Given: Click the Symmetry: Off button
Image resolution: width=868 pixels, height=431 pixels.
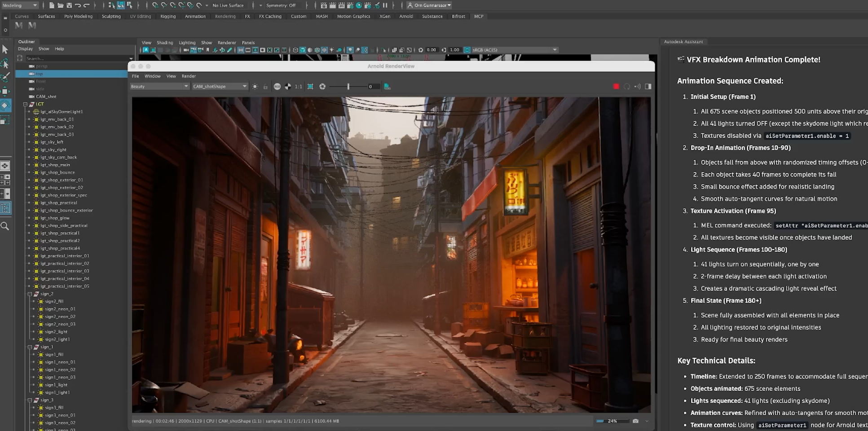Looking at the screenshot, I should [281, 5].
